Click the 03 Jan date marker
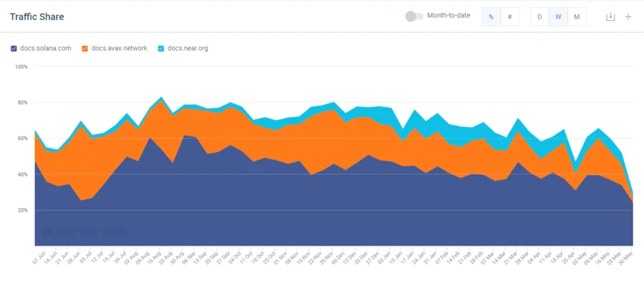This screenshot has width=644, height=283. [x=383, y=258]
